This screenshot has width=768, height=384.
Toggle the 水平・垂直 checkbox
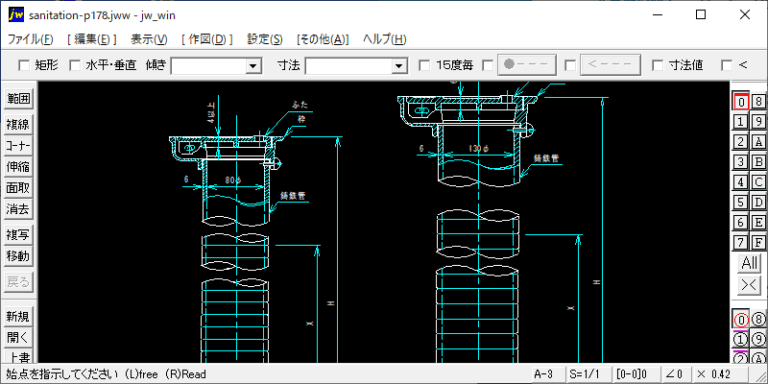[x=74, y=65]
